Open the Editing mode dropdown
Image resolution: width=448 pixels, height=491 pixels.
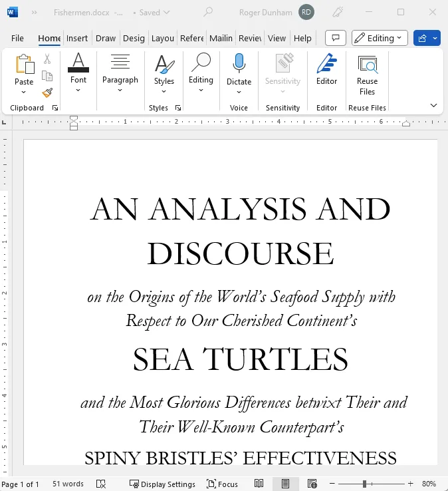(380, 38)
